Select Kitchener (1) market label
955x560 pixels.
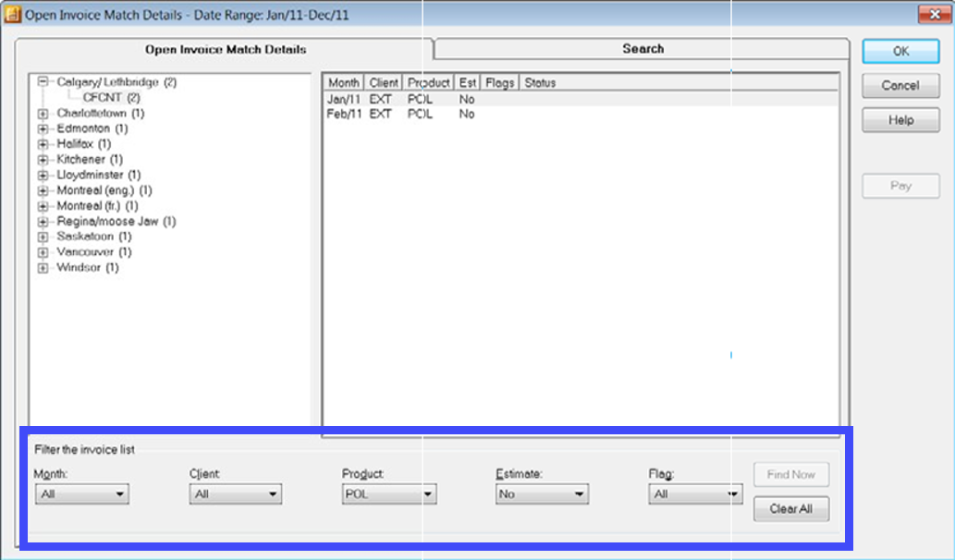click(90, 160)
